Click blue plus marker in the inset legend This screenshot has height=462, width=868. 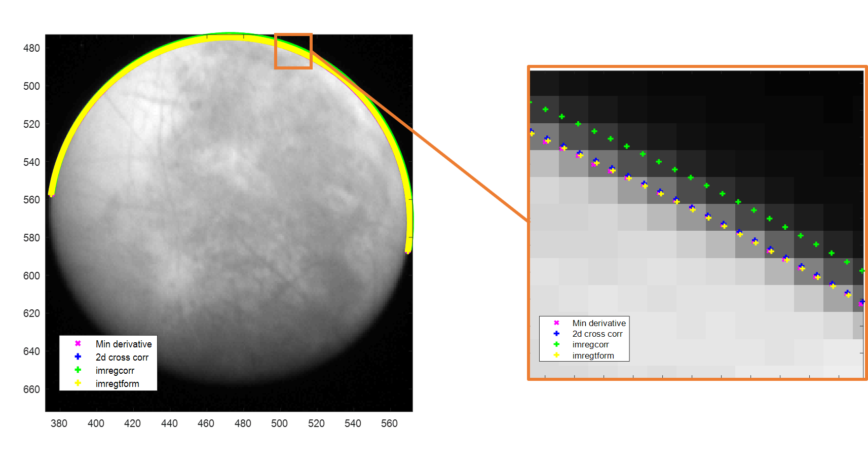(x=556, y=333)
